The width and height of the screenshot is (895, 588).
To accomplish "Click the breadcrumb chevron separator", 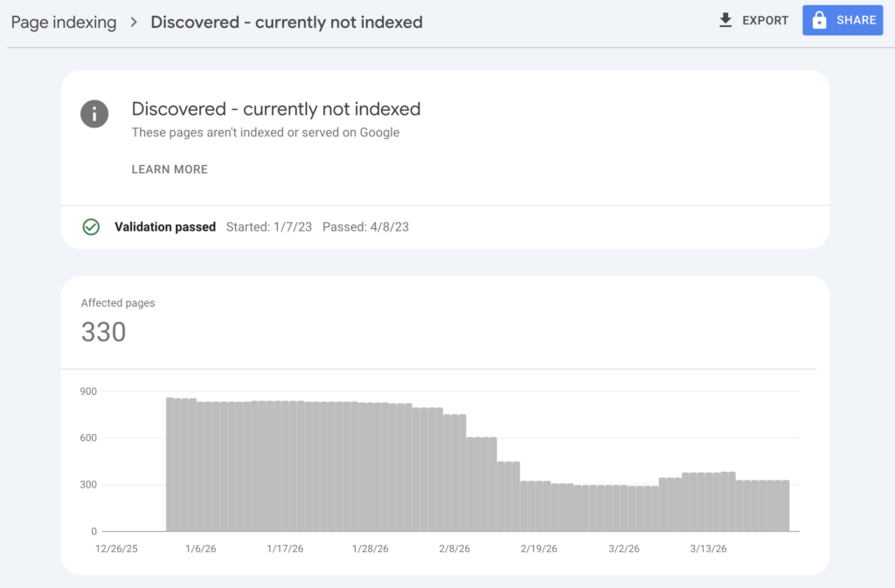I will click(x=134, y=22).
